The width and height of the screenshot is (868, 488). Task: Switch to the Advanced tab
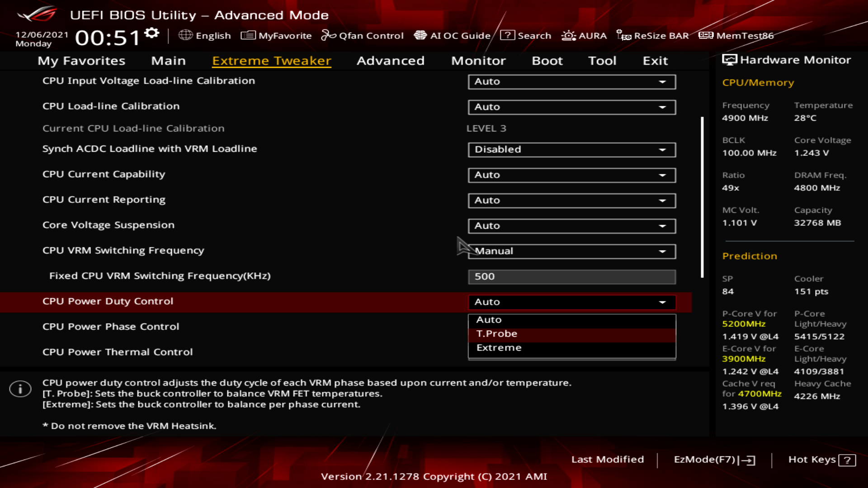coord(390,61)
